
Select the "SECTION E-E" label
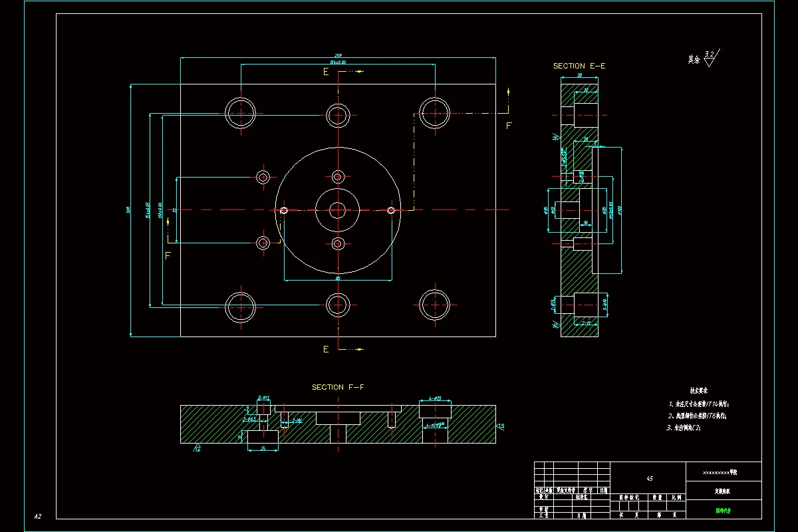pos(579,66)
